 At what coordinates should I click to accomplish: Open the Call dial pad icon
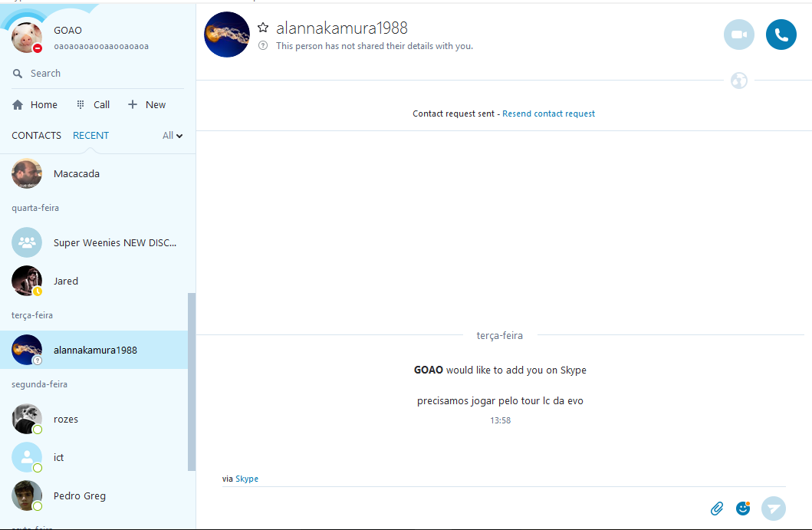81,104
